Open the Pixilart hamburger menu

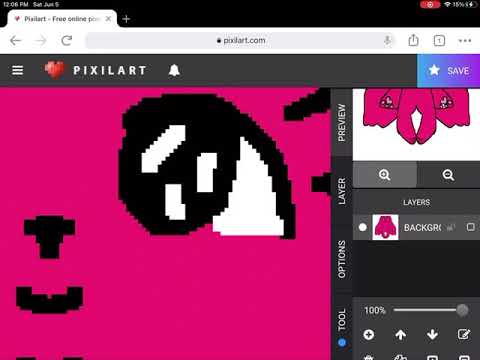[17, 70]
